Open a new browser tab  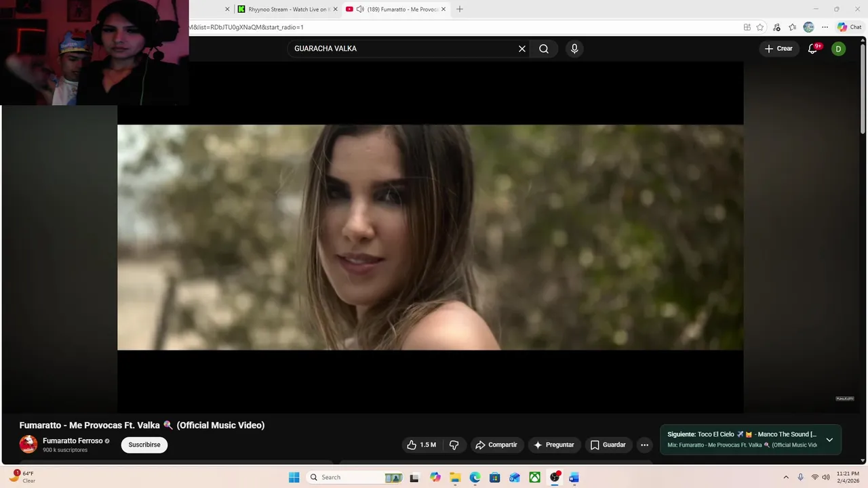point(460,9)
